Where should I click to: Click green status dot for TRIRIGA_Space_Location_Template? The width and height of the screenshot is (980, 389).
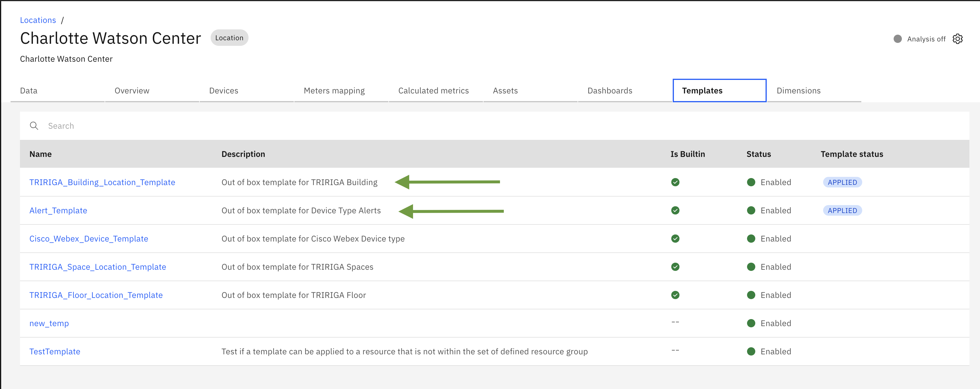(751, 267)
